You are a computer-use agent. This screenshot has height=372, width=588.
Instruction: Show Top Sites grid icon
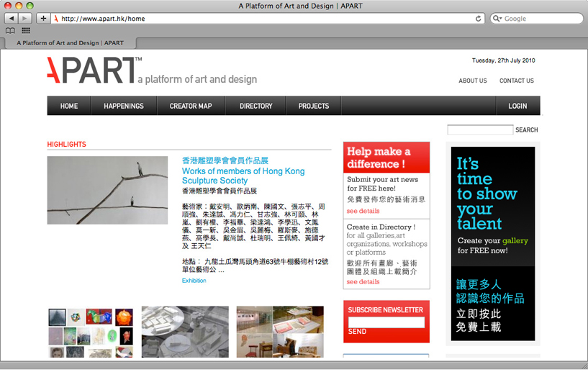click(x=26, y=31)
